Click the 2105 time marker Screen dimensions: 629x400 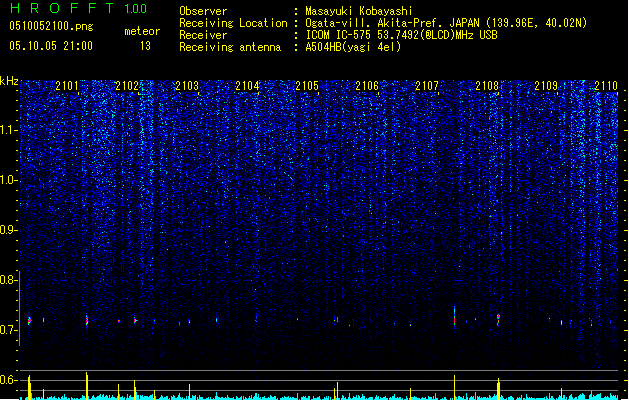coord(307,86)
